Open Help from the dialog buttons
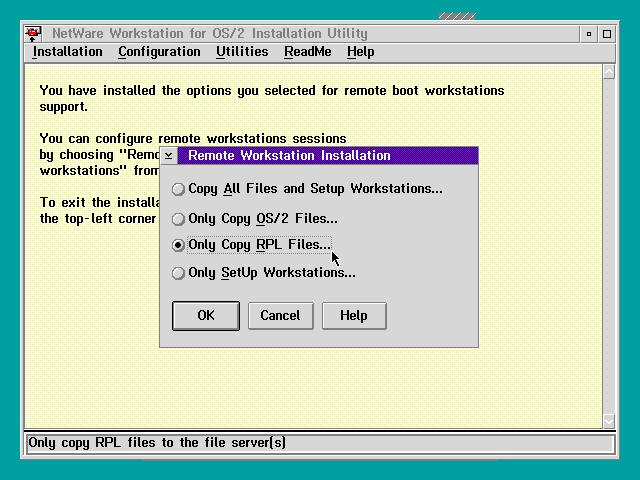The width and height of the screenshot is (640, 480). [354, 316]
